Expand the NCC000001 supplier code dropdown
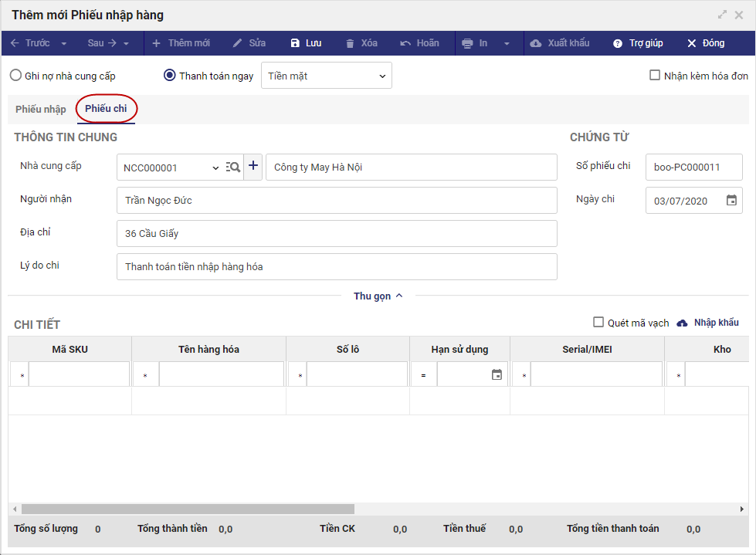 [x=215, y=168]
